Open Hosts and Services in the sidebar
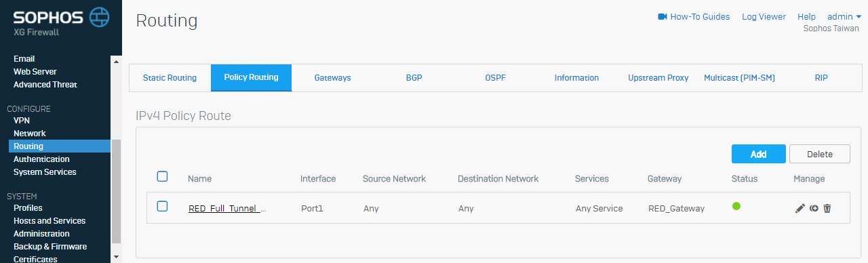This screenshot has width=868, height=263. coord(50,221)
